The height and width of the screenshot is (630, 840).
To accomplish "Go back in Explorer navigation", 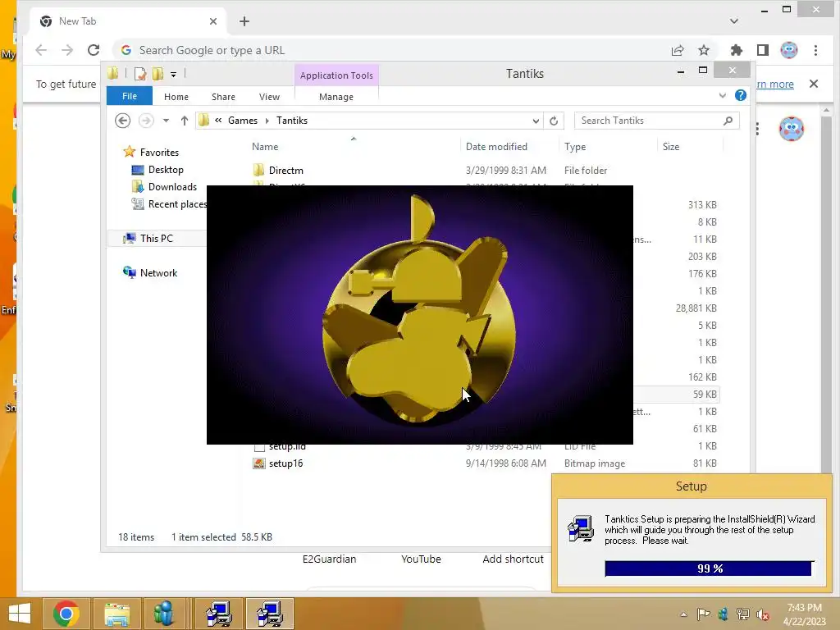I will coord(123,121).
